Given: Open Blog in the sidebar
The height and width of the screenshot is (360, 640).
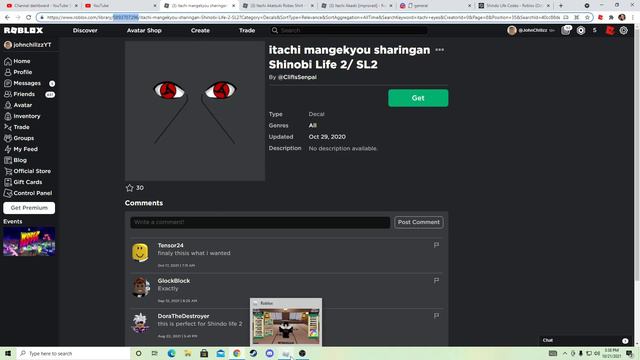Looking at the screenshot, I should pyautogui.click(x=16, y=160).
